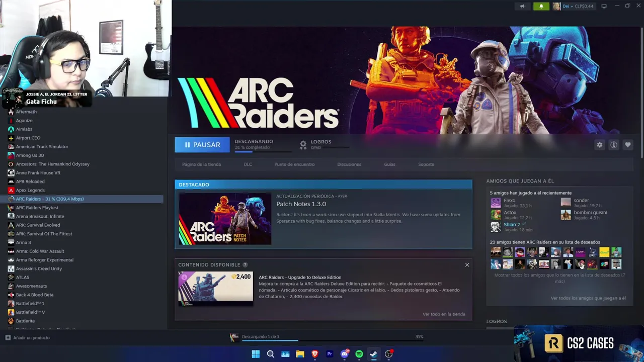
Task: Click the Contenido Disponible help icon
Action: click(x=245, y=265)
